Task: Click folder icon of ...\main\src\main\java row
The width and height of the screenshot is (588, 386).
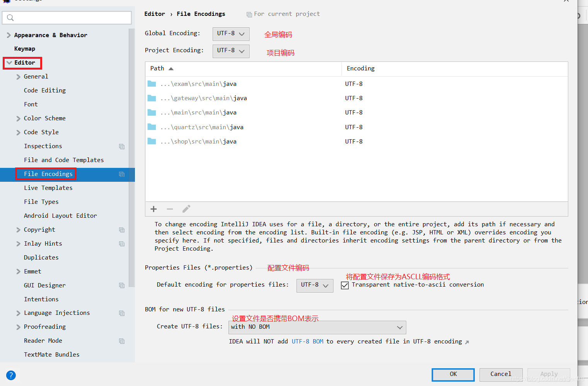Action: (x=152, y=112)
